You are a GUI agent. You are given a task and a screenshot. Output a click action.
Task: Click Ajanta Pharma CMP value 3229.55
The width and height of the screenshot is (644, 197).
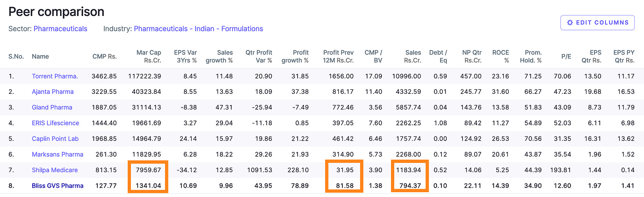click(104, 92)
